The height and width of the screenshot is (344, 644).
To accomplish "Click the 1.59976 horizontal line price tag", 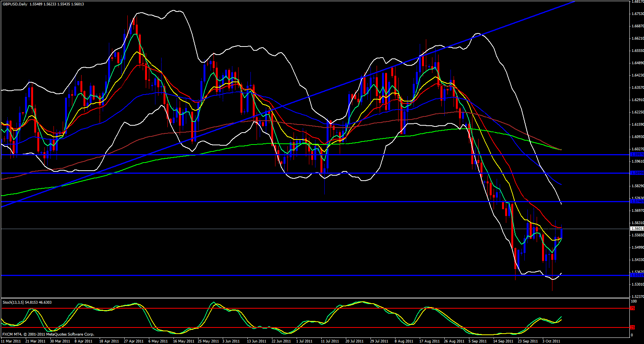I will pyautogui.click(x=637, y=155).
